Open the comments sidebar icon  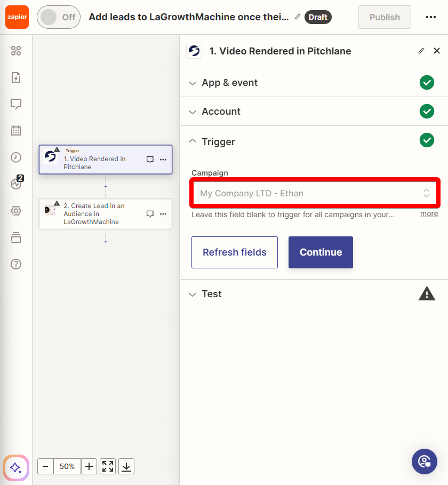[x=16, y=104]
